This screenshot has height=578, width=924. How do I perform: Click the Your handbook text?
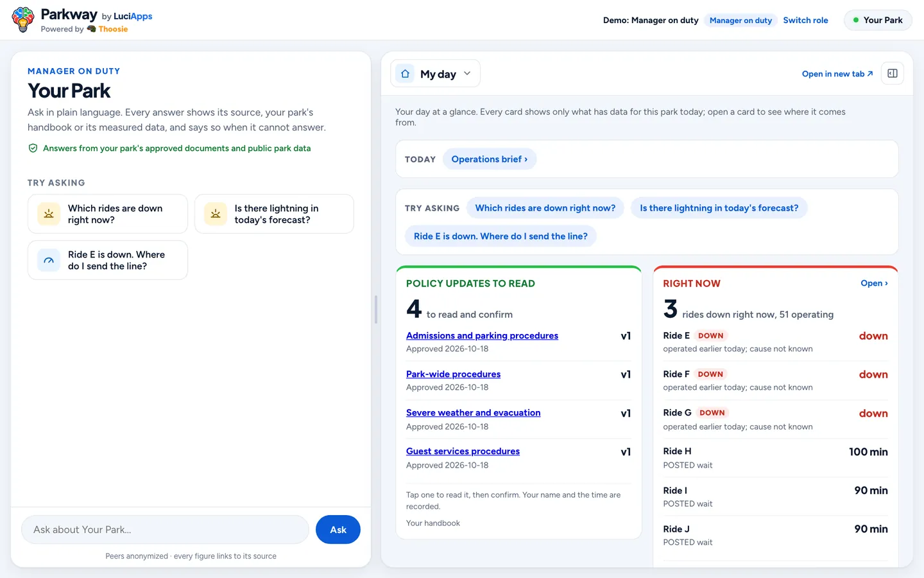coord(433,523)
